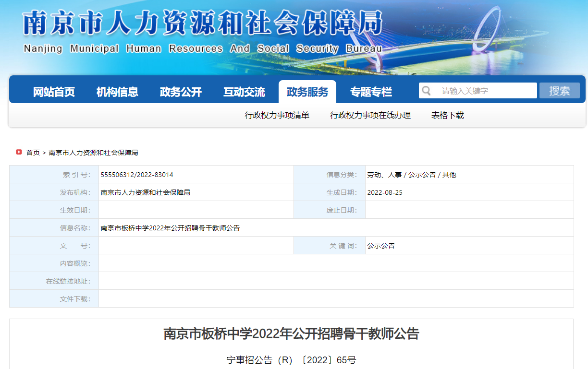Select the 发布机构 value 南京市人力资源和社会保障局

tap(146, 192)
